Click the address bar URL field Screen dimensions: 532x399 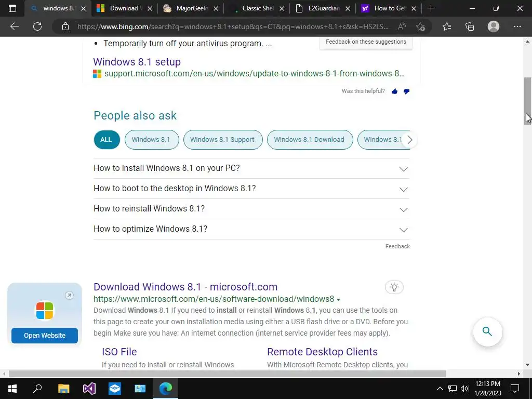click(x=233, y=26)
